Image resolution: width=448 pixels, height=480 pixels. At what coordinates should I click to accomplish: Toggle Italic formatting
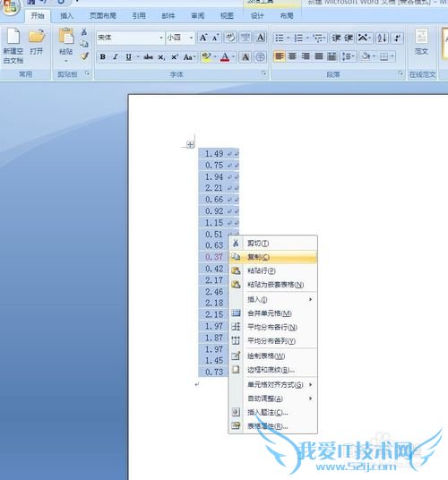(116, 57)
